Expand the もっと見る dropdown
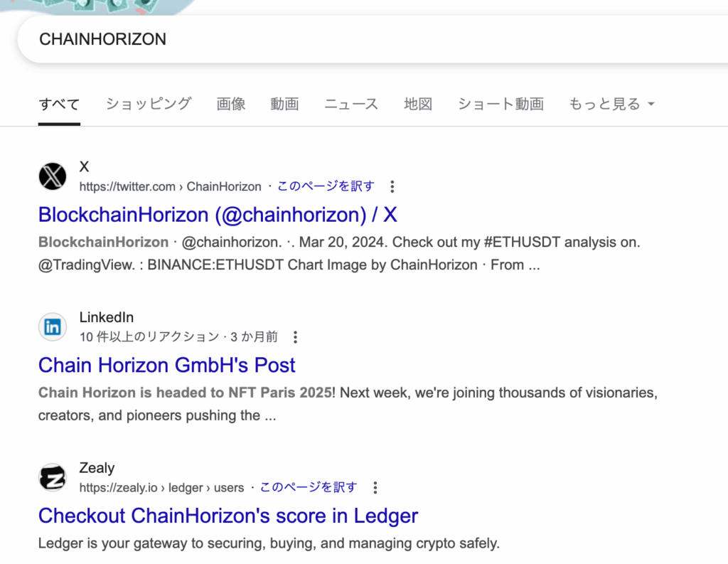Image resolution: width=728 pixels, height=564 pixels. pyautogui.click(x=611, y=104)
